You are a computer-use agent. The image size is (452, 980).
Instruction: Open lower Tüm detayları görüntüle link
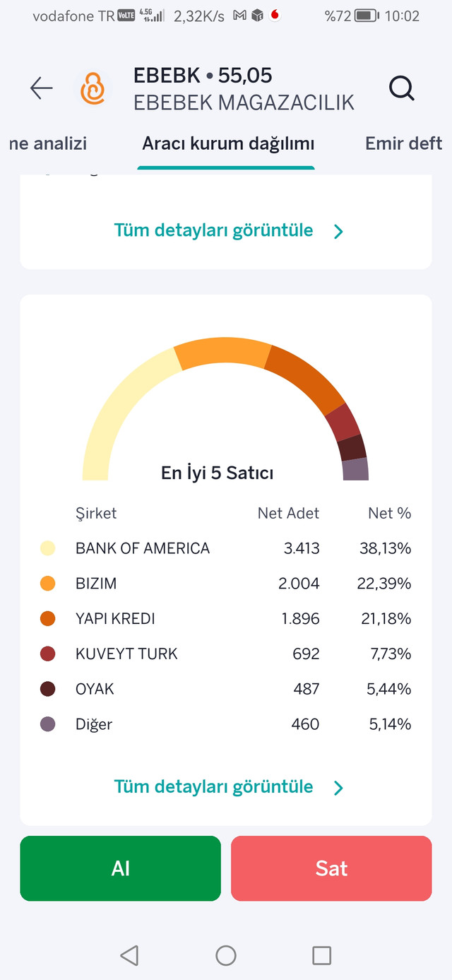tap(213, 787)
